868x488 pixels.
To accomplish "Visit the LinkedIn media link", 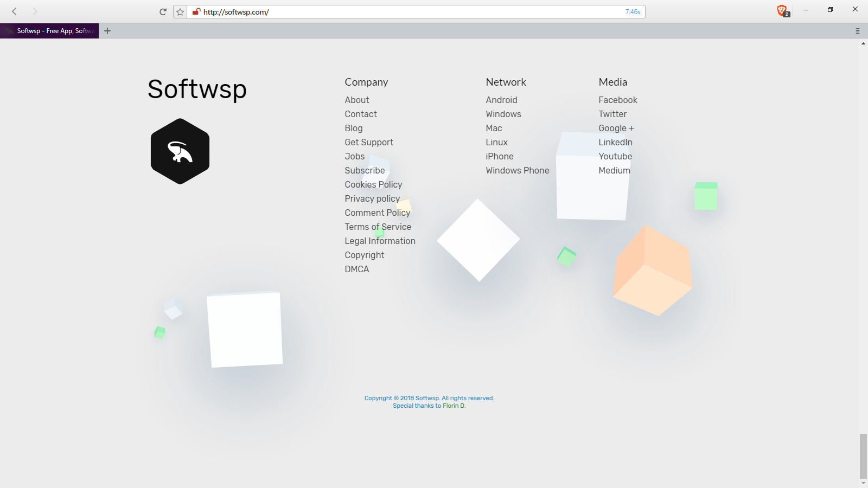I will (x=616, y=142).
